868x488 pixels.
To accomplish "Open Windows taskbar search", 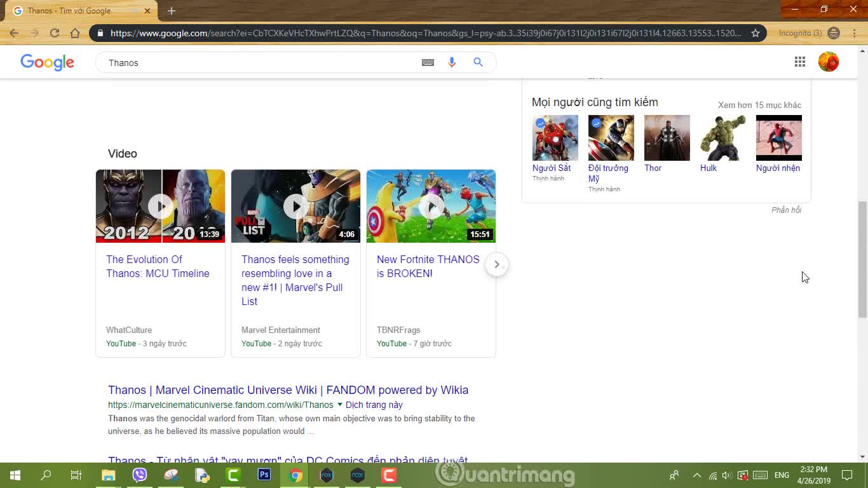I will [x=46, y=475].
